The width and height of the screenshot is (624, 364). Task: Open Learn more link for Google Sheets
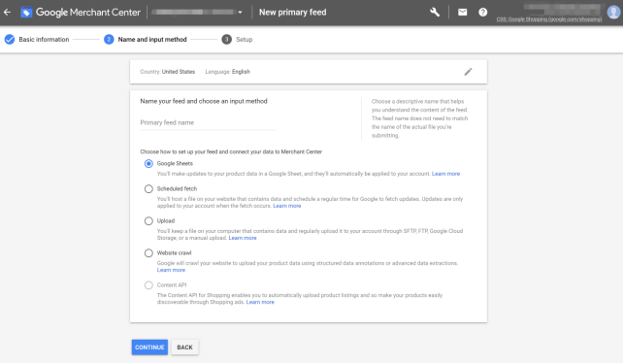click(x=445, y=174)
